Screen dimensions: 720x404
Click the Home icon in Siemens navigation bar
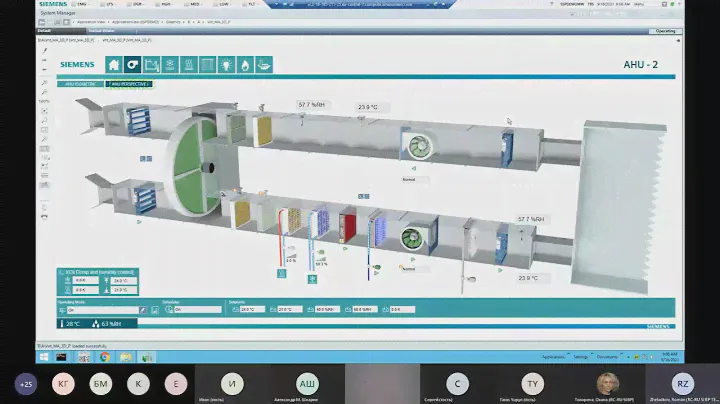tap(113, 65)
